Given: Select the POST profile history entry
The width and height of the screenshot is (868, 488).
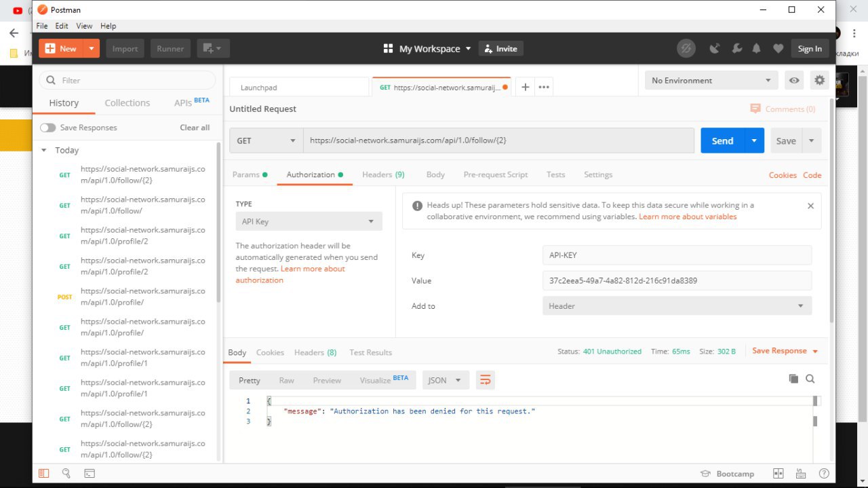Looking at the screenshot, I should 127,297.
